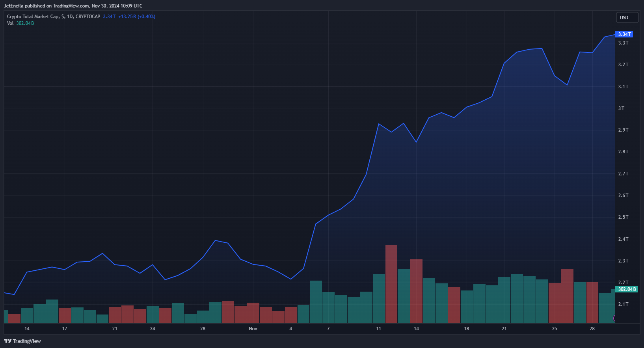Click the TradingView logo in bottom-left corner
644x348 pixels.
point(22,341)
